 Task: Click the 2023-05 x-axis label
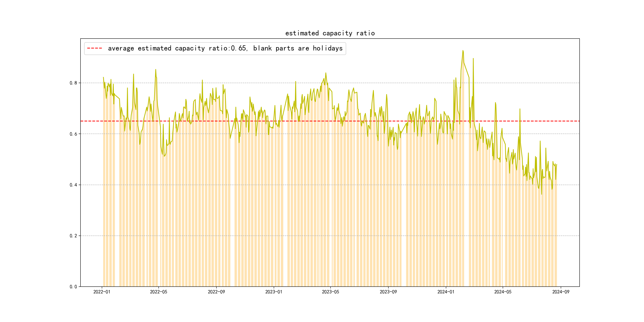[330, 292]
